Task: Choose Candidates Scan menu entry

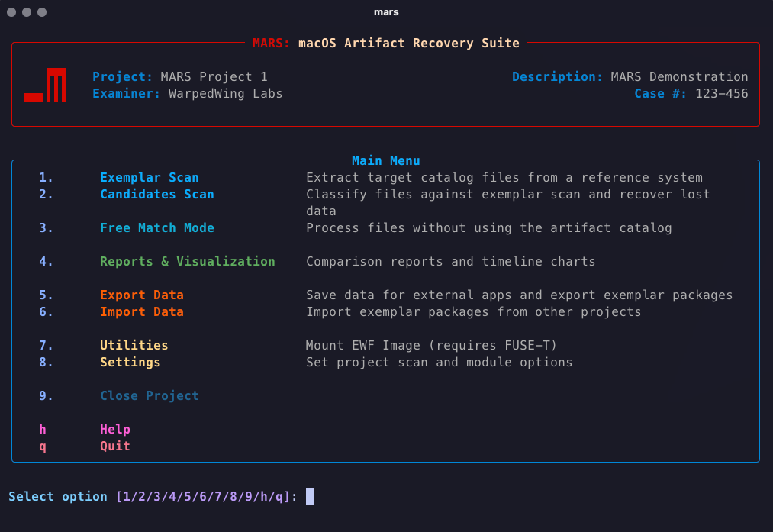Action: pyautogui.click(x=156, y=195)
